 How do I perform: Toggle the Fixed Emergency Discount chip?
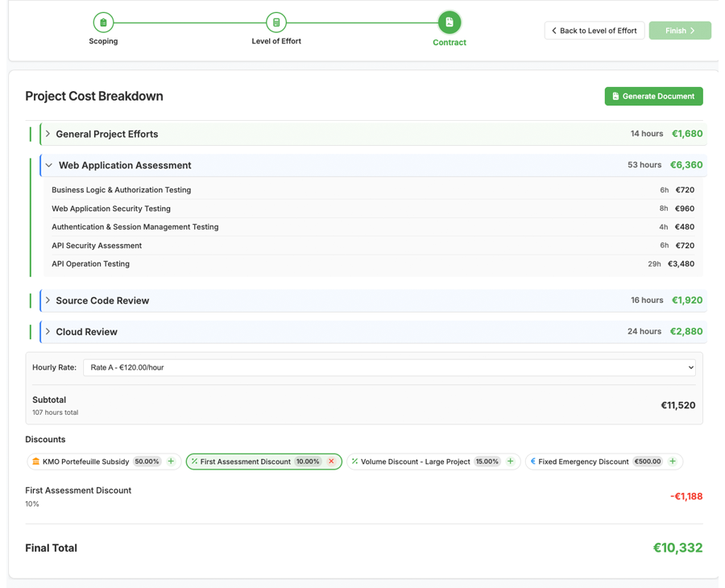pyautogui.click(x=582, y=462)
